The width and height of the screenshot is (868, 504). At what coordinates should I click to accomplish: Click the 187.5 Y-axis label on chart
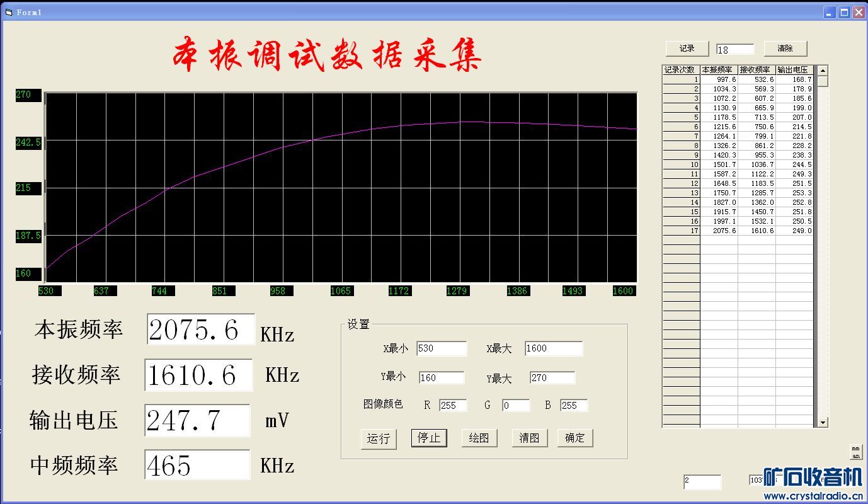pyautogui.click(x=28, y=236)
